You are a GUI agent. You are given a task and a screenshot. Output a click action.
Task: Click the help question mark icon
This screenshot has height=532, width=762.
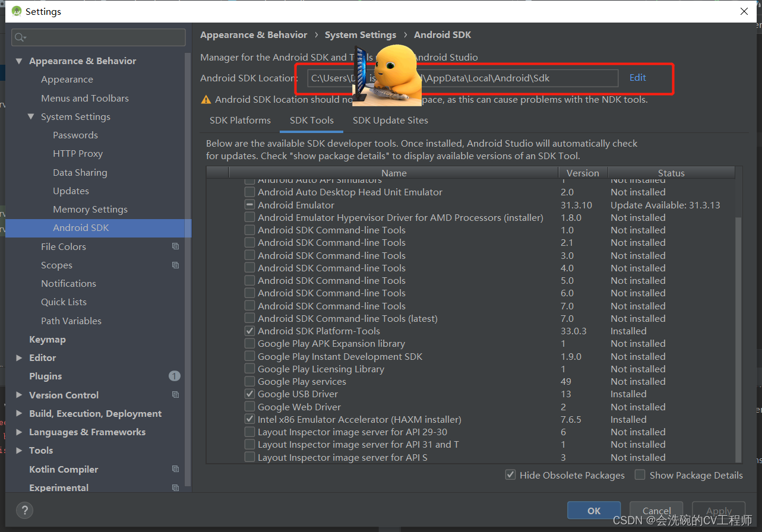24,510
